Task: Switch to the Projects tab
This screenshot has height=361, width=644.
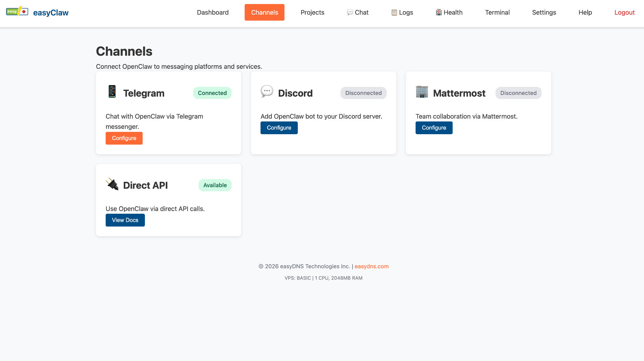Action: tap(312, 12)
